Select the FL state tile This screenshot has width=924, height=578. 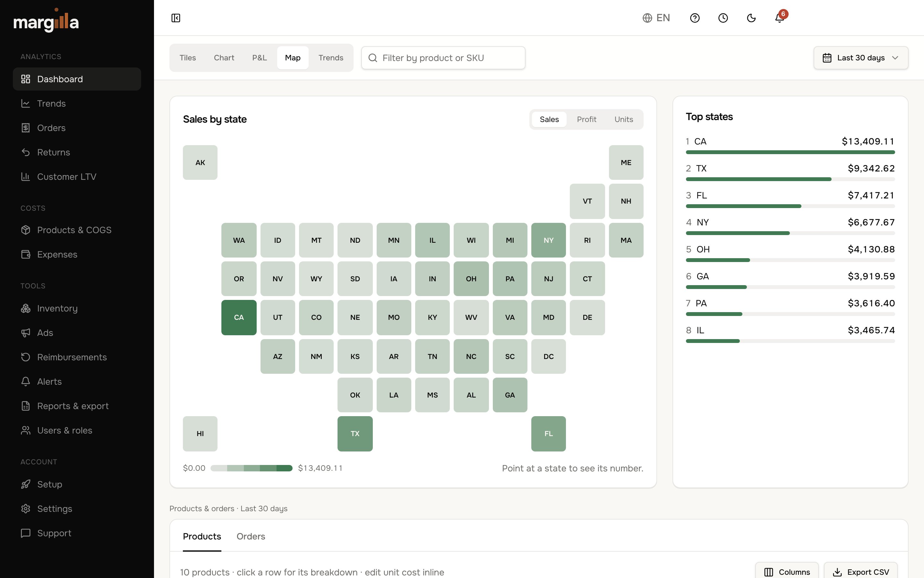(548, 433)
